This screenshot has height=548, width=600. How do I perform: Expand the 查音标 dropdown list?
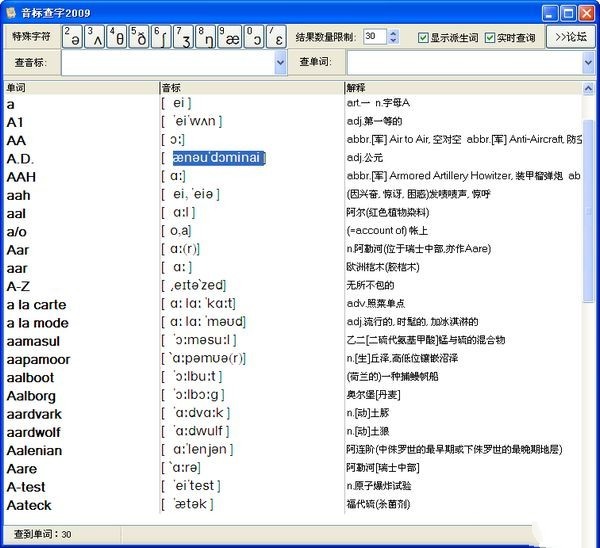[x=280, y=62]
